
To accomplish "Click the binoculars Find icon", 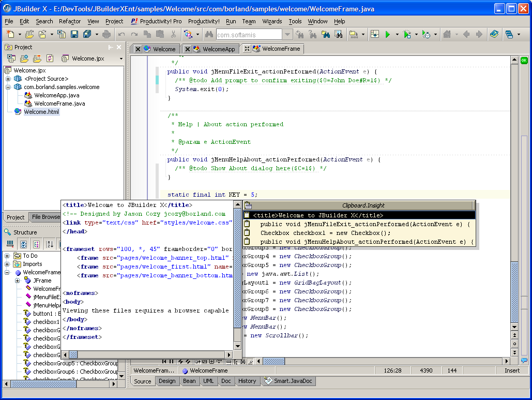I will [x=209, y=35].
